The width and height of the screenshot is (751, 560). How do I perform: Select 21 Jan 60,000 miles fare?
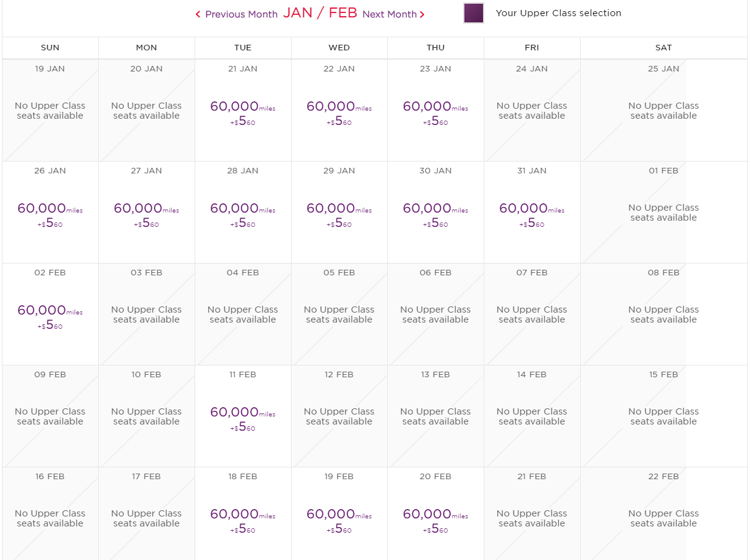point(242,112)
